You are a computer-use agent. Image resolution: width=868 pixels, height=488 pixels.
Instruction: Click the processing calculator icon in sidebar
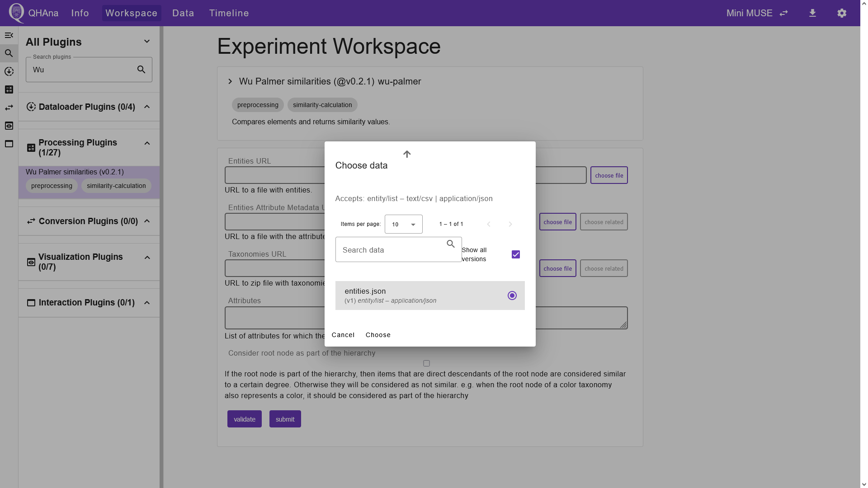(x=9, y=89)
